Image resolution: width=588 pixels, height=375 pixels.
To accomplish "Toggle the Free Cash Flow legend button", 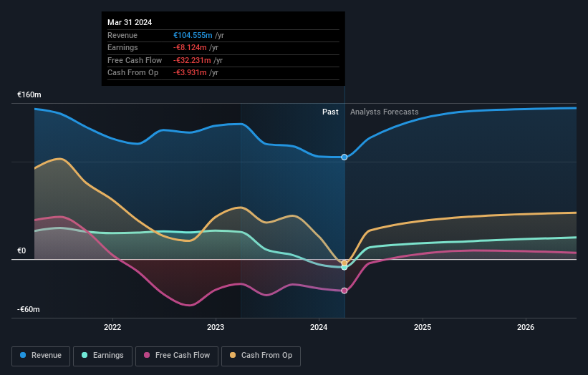I will coord(177,356).
